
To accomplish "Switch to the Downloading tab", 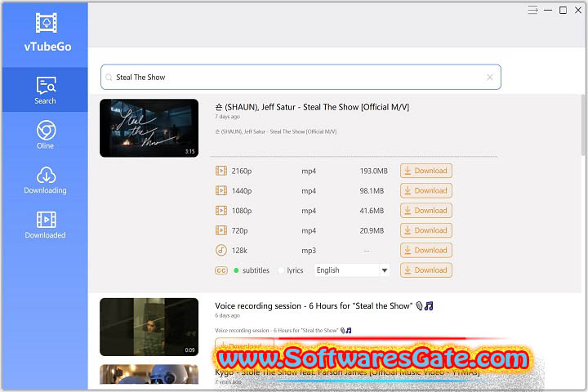I will coord(46,180).
